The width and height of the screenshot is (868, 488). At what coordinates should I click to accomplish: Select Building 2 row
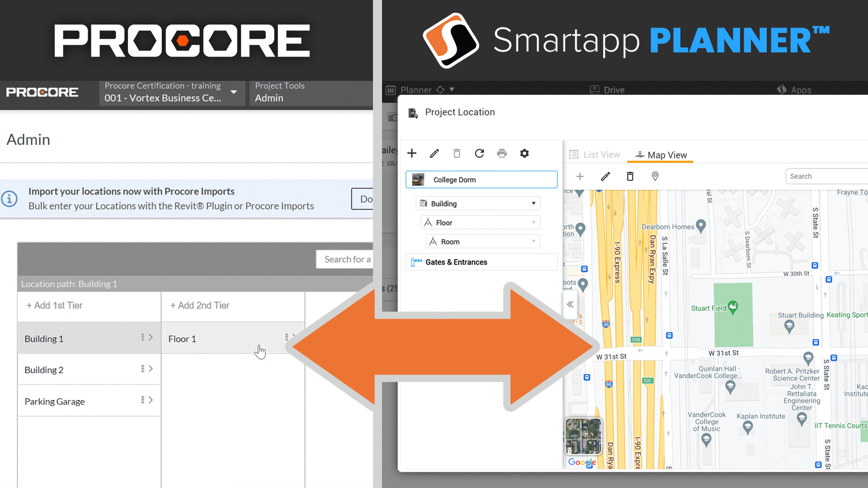pos(89,369)
